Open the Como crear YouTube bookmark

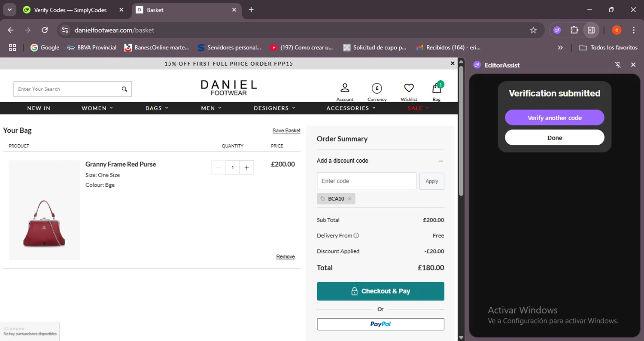pos(301,48)
